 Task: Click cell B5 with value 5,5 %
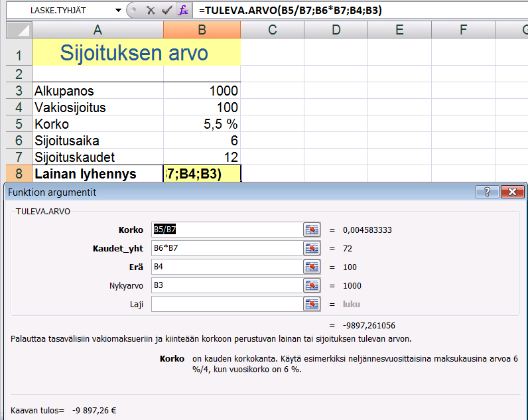click(202, 123)
